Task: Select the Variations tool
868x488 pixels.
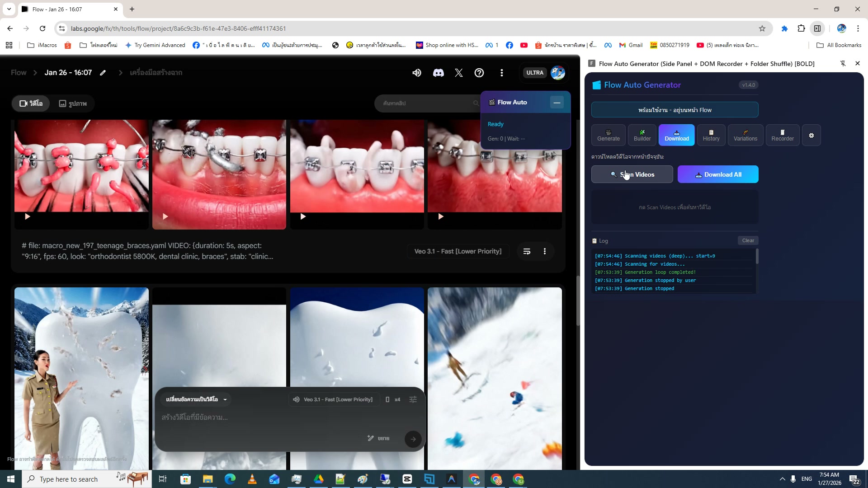Action: coord(745,135)
